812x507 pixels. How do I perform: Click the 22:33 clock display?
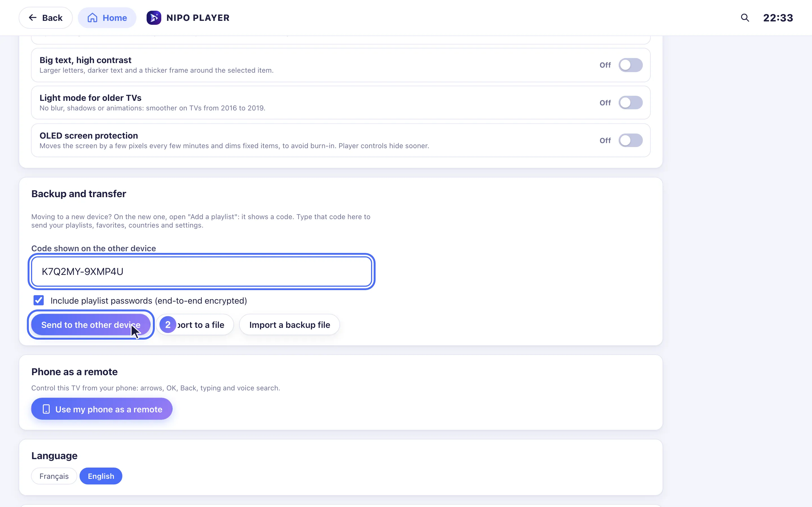778,18
